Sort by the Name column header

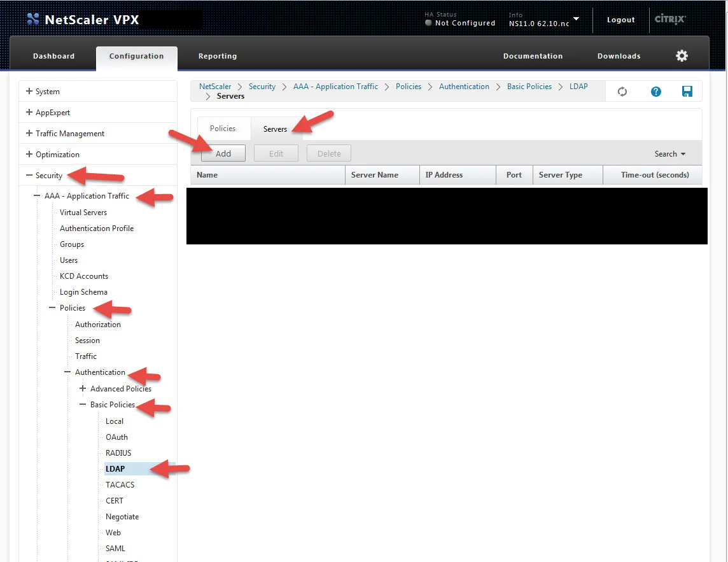pyautogui.click(x=267, y=174)
